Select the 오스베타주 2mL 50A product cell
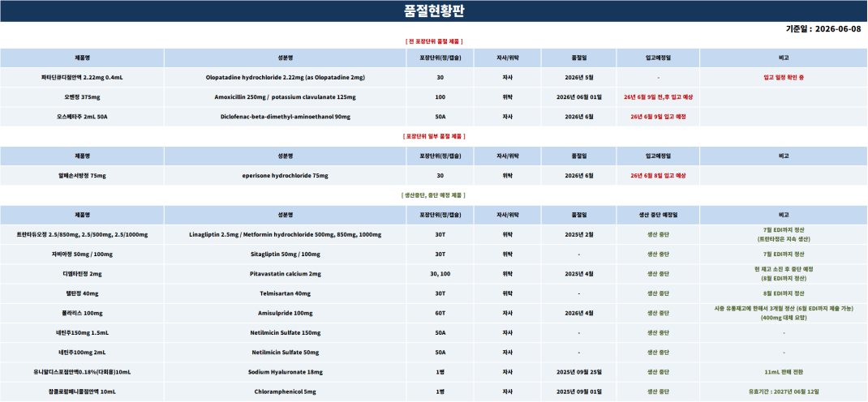The height and width of the screenshot is (402, 868). point(82,117)
